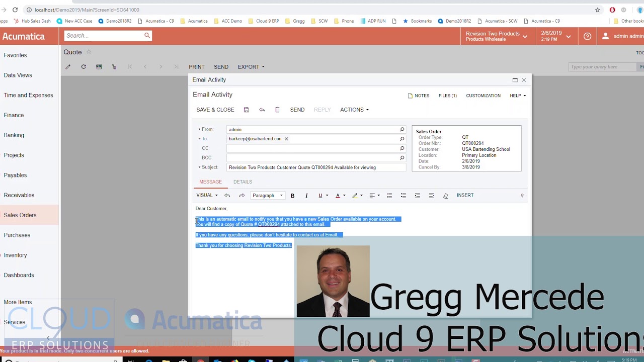Switch to the DETAILS tab
This screenshot has width=644, height=362.
(243, 182)
